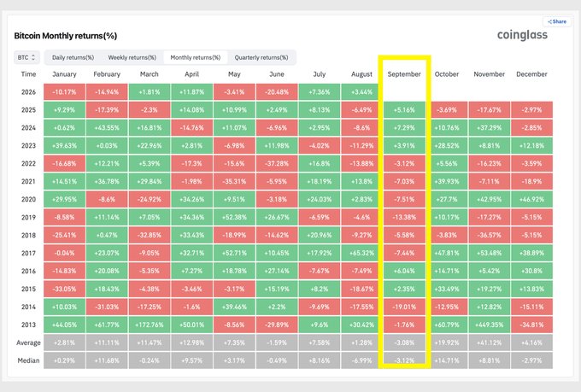
Task: Click the July column header
Action: [320, 74]
